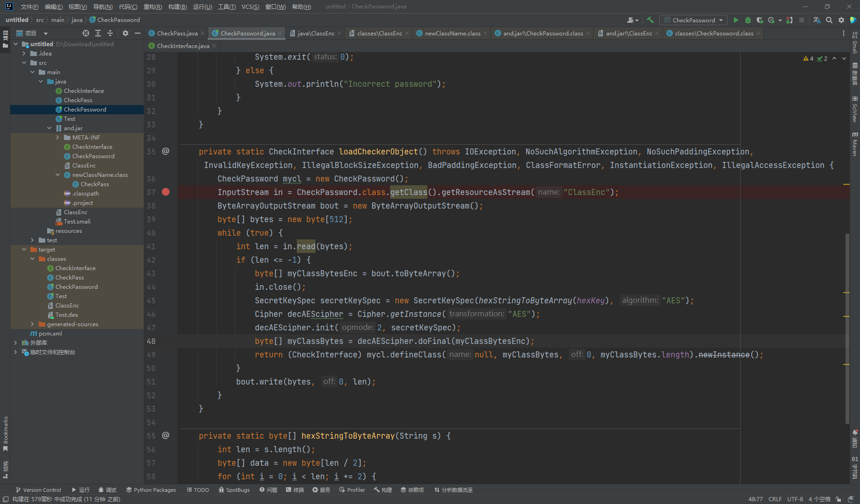Open the Maven side tool window
Viewport: 860px width, 504px height.
click(x=855, y=144)
